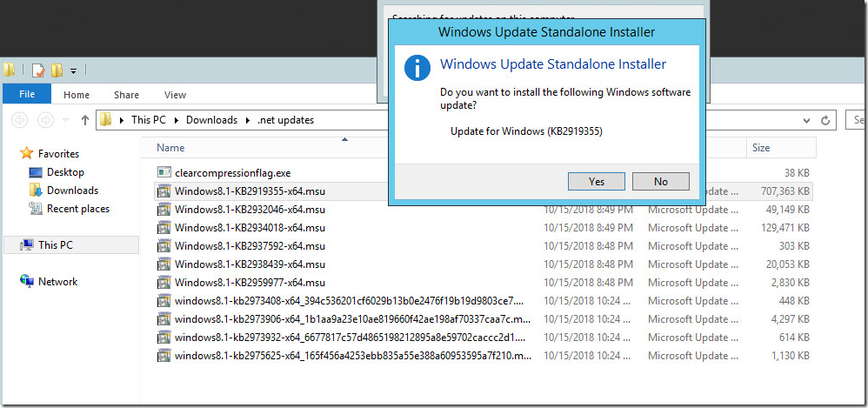Click the clearcompressionflag.exe file icon
Image resolution: width=868 pixels, height=408 pixels.
point(164,172)
